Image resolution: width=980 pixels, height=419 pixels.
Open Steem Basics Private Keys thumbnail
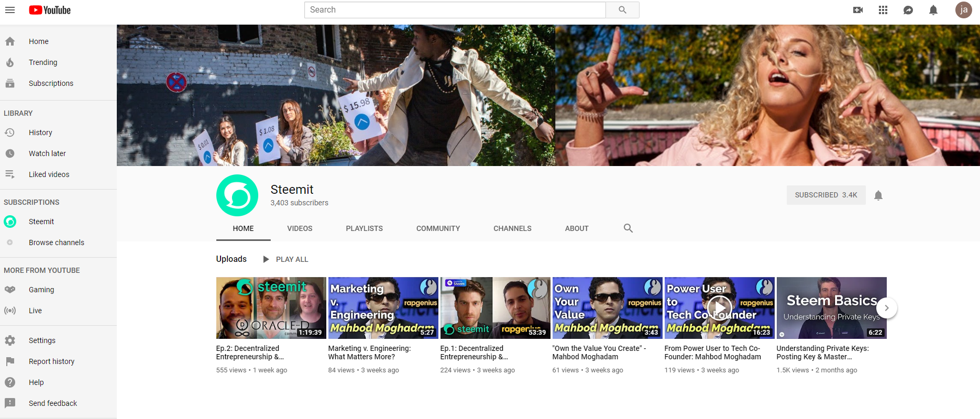tap(831, 308)
